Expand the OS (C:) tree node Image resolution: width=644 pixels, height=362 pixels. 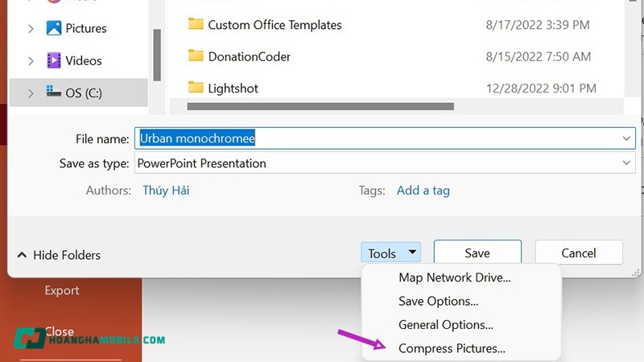[x=31, y=93]
